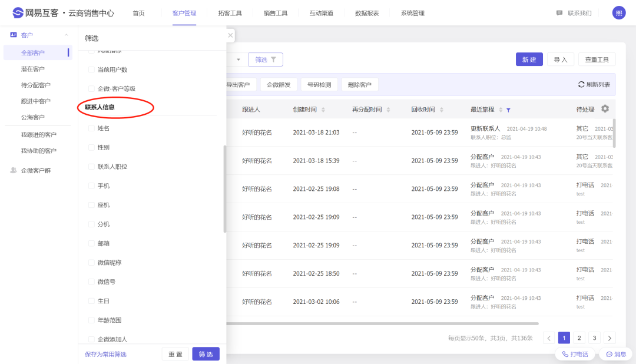The image size is (636, 364).
Task: Collapse the 客户 sidebar section
Action: (66, 35)
